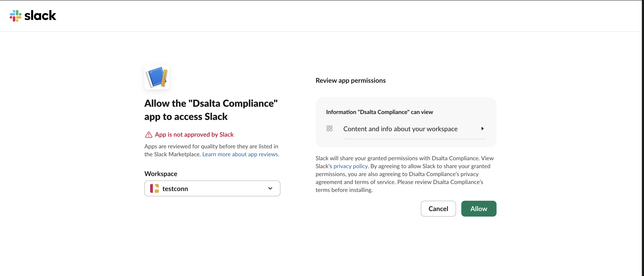Viewport: 644px width, 276px height.
Task: Click the Allow Dsalta Compliance app heading
Action: 211,110
